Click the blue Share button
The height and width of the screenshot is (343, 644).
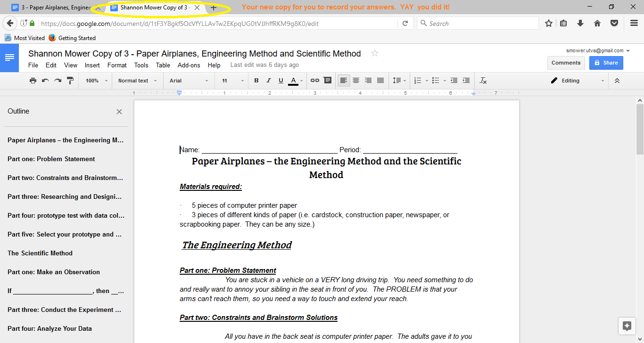606,62
